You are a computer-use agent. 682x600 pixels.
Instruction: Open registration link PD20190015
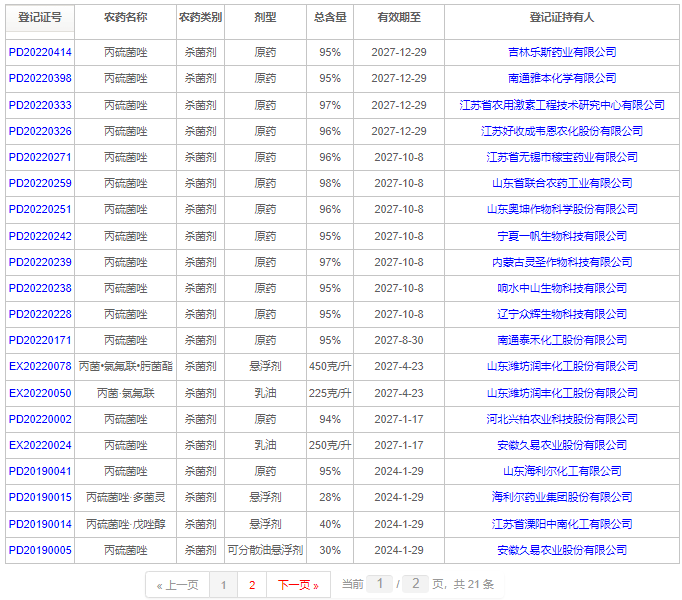[40, 497]
